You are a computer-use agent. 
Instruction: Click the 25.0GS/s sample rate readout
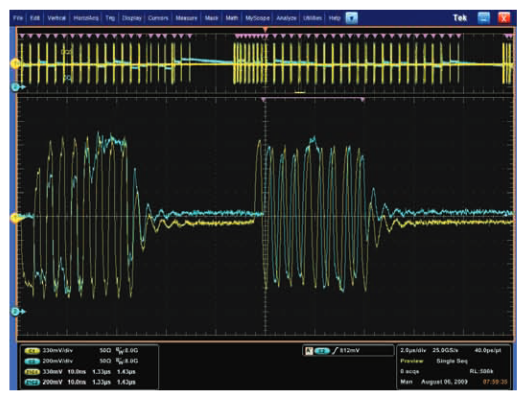pos(445,351)
